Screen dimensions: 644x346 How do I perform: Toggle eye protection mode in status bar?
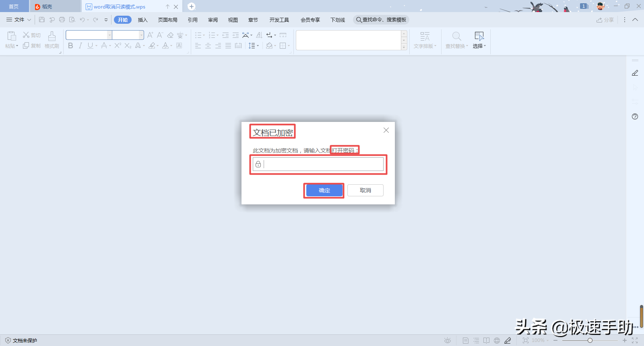(x=447, y=340)
